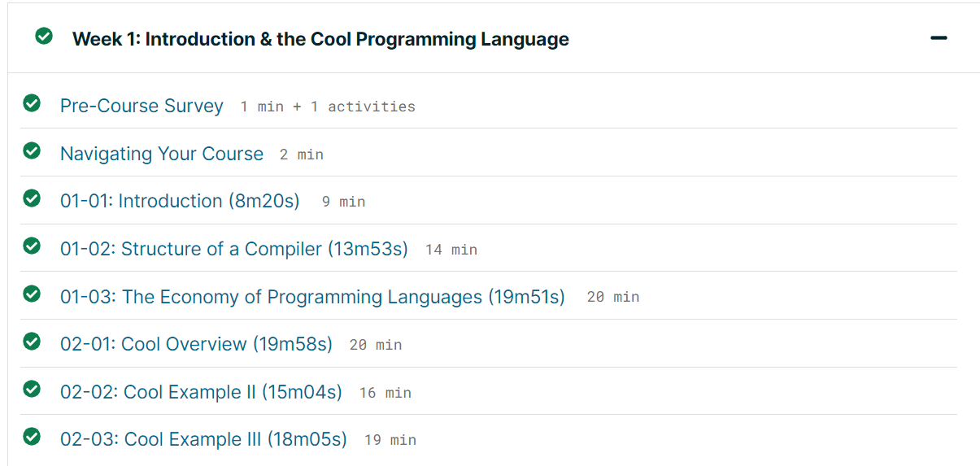Open 02-01: Cool Overview lecture
980x466 pixels.
196,344
